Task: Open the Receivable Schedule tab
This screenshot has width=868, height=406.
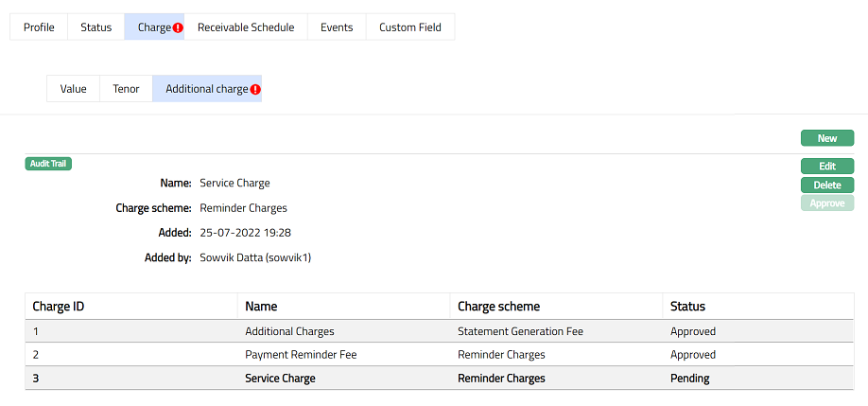Action: coord(246,27)
